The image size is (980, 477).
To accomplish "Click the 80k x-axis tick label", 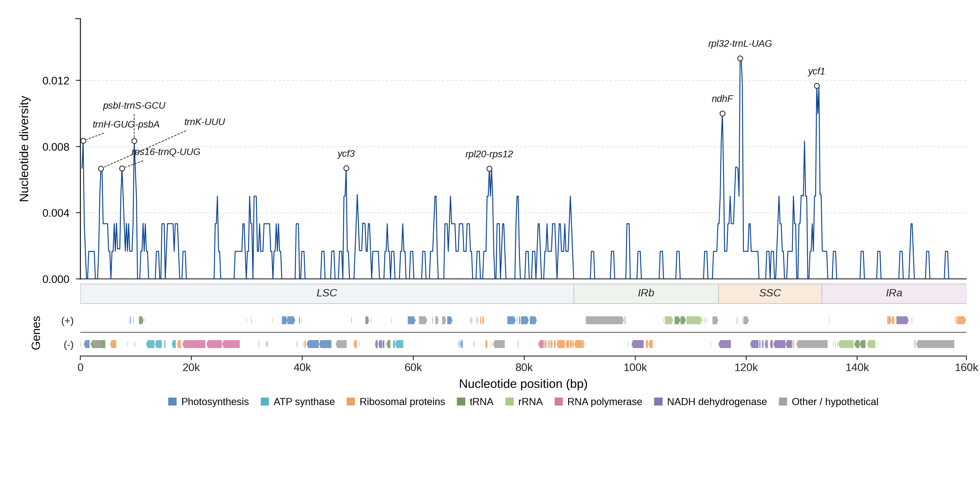I will pyautogui.click(x=524, y=368).
